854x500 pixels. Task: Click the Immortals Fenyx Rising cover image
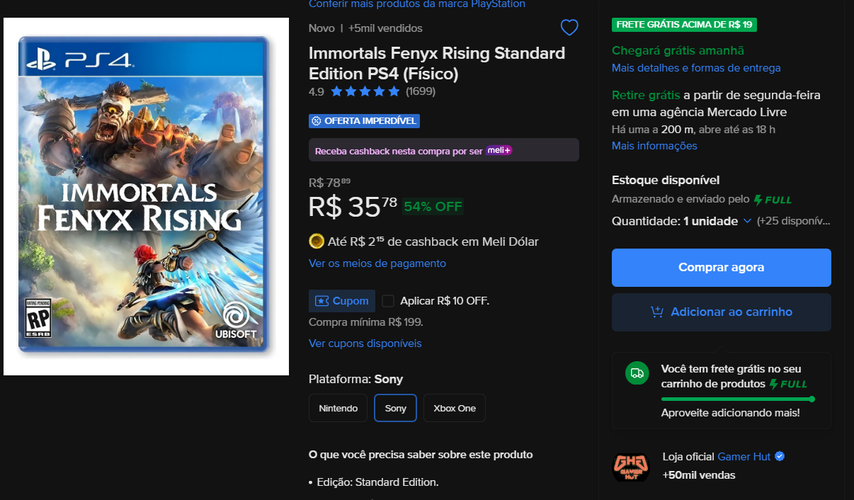pos(146,196)
